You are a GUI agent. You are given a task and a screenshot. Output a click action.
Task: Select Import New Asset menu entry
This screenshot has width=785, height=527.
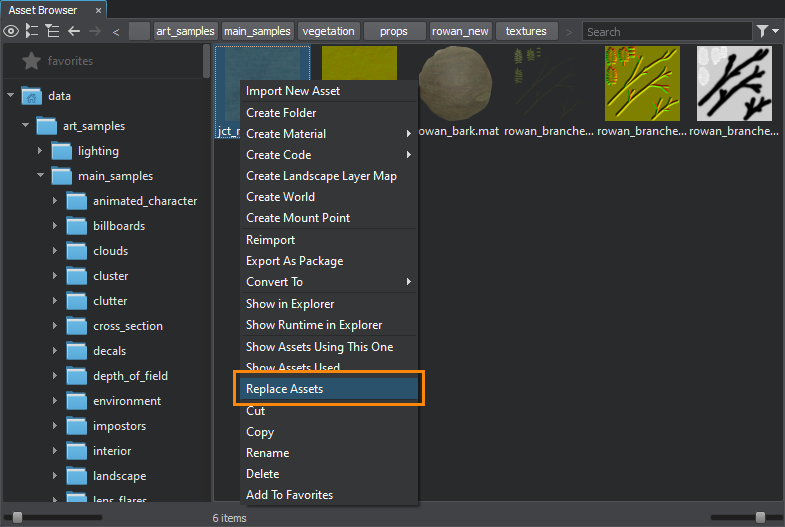point(293,91)
